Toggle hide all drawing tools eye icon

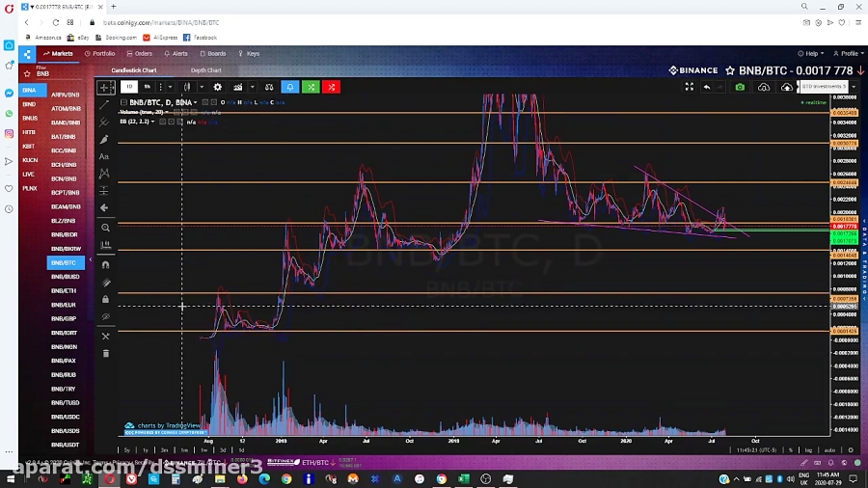105,317
